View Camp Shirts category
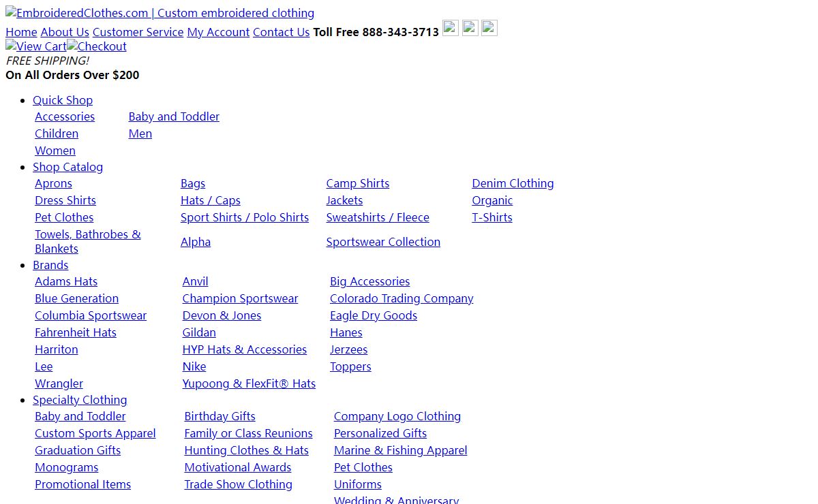Screen dimensions: 818x504 tap(358, 183)
